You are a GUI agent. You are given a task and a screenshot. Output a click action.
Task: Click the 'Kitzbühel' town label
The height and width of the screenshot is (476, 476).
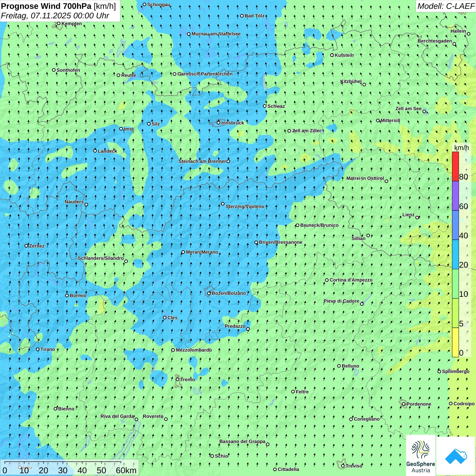[351, 81]
